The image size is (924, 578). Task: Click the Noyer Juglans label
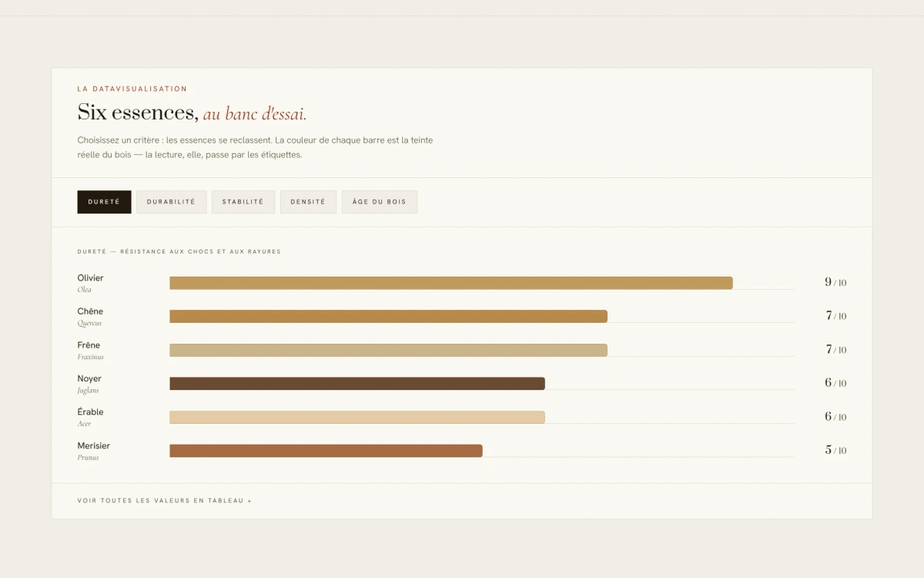(89, 384)
